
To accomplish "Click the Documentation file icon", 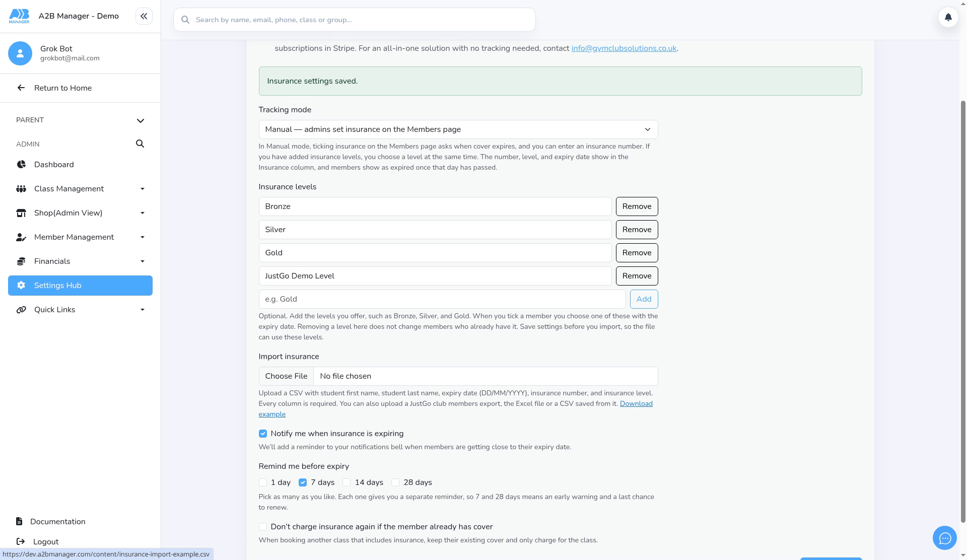I will coord(19,521).
